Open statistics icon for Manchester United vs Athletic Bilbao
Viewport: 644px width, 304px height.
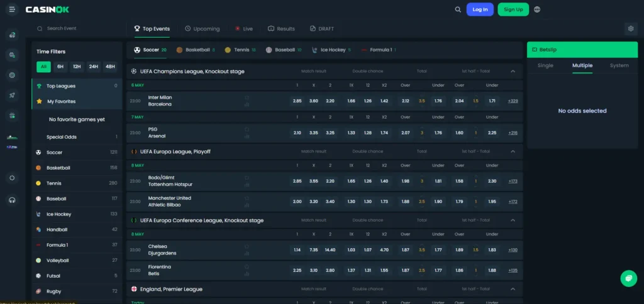coord(247,205)
